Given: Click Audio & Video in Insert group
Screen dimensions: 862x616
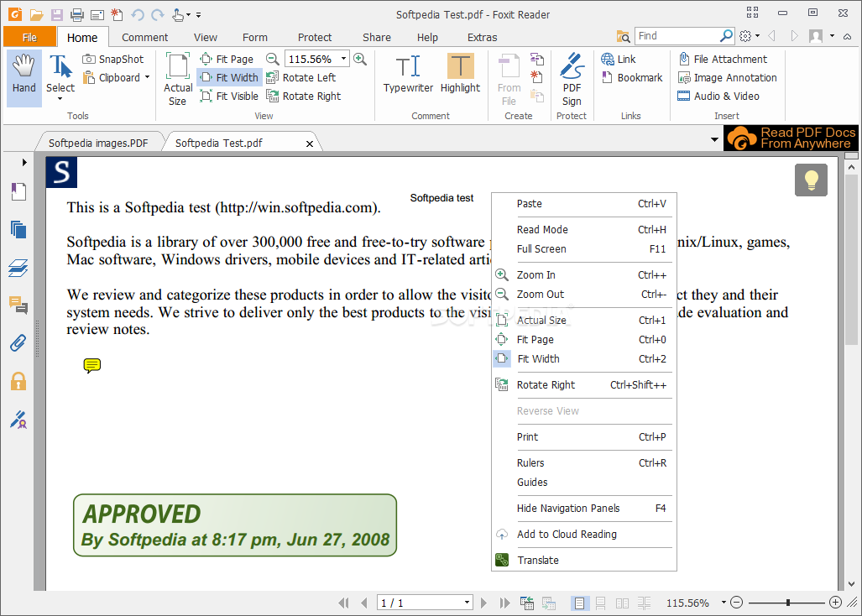Looking at the screenshot, I should tap(718, 97).
